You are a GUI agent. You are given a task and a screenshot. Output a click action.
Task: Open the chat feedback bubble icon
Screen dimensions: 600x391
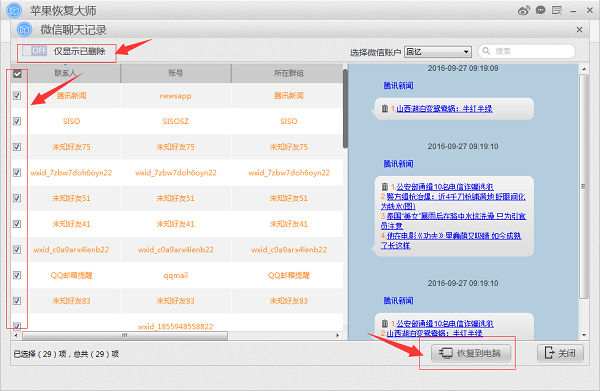pos(540,10)
